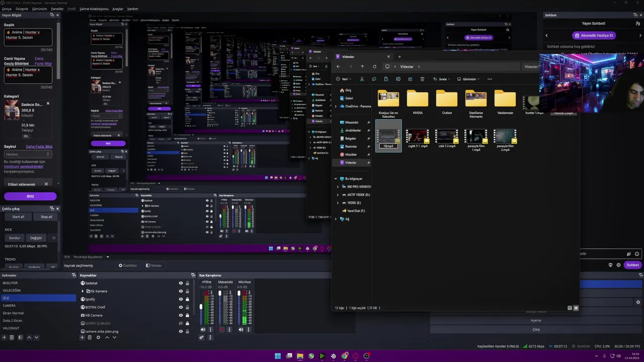Screen dimensions: 644x362
Task: Mute the +Filtre audio channel
Action: pyautogui.click(x=203, y=329)
